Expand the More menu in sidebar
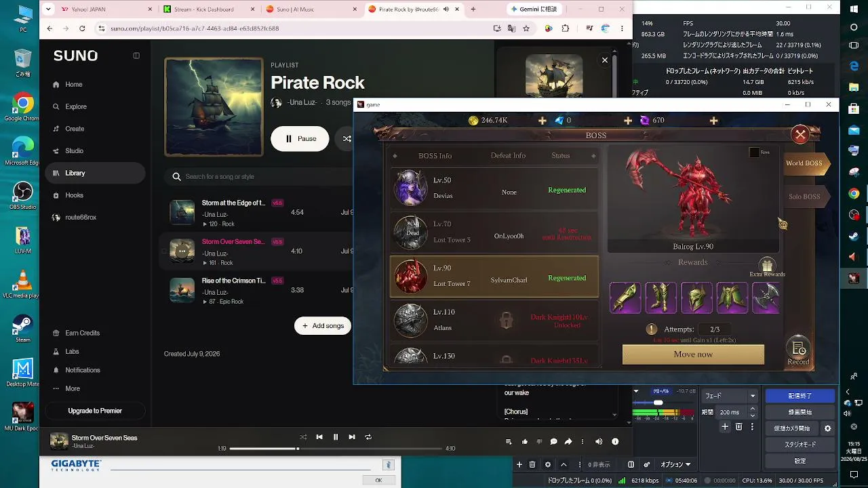 click(x=95, y=388)
